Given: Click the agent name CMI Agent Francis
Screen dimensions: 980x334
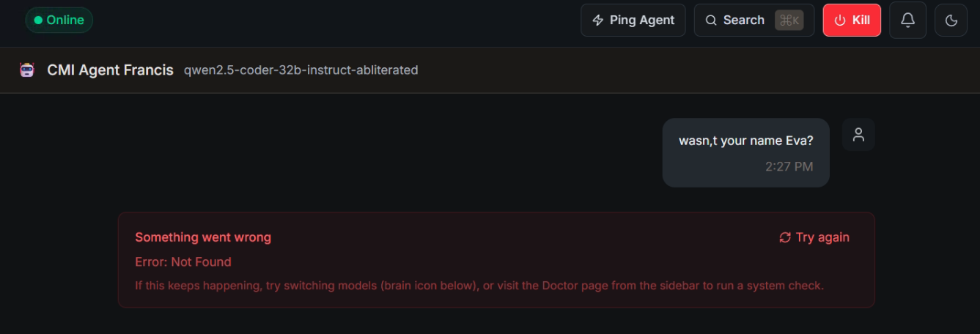Looking at the screenshot, I should click(110, 70).
